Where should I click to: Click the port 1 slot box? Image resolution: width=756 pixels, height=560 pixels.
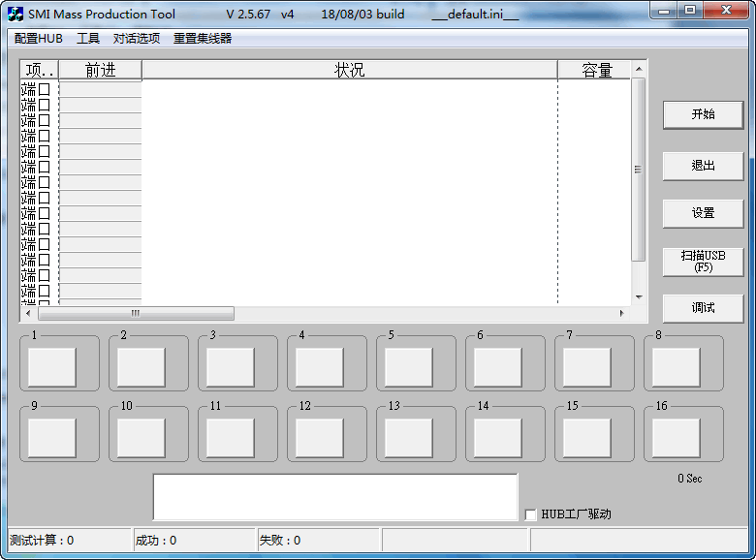coord(52,367)
